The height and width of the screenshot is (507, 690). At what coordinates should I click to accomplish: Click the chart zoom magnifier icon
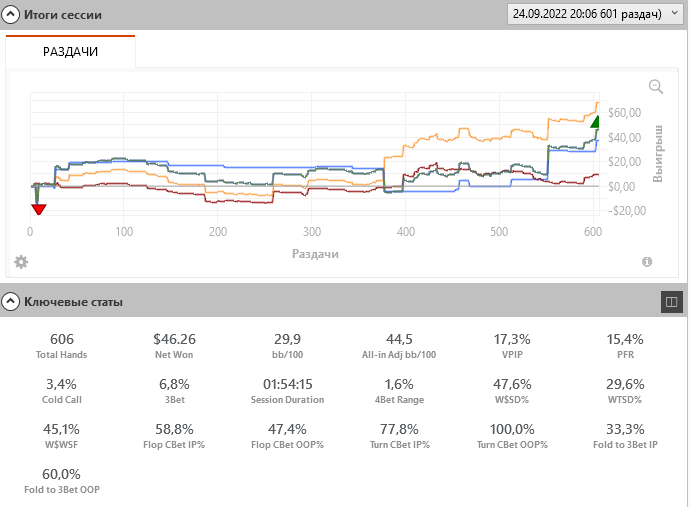(656, 87)
